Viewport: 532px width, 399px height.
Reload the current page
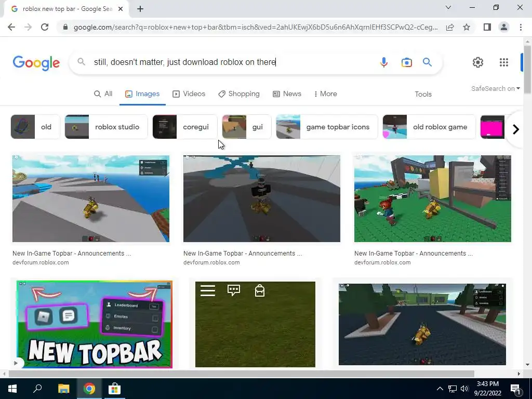(45, 27)
